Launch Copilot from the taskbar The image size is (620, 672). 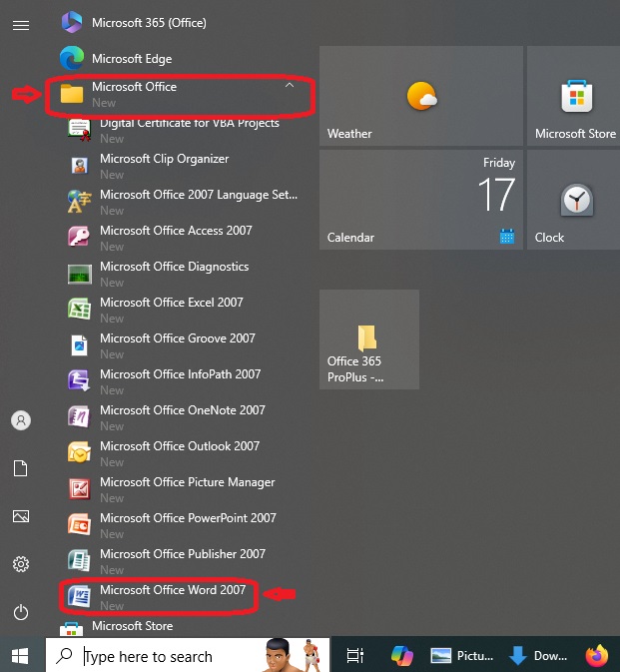(401, 656)
